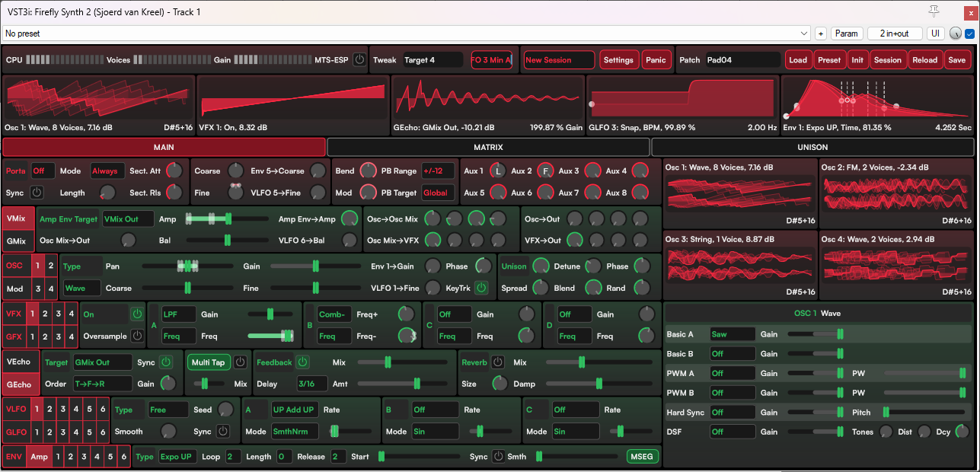Click the Mod knob
980x472 pixels.
pyautogui.click(x=368, y=193)
